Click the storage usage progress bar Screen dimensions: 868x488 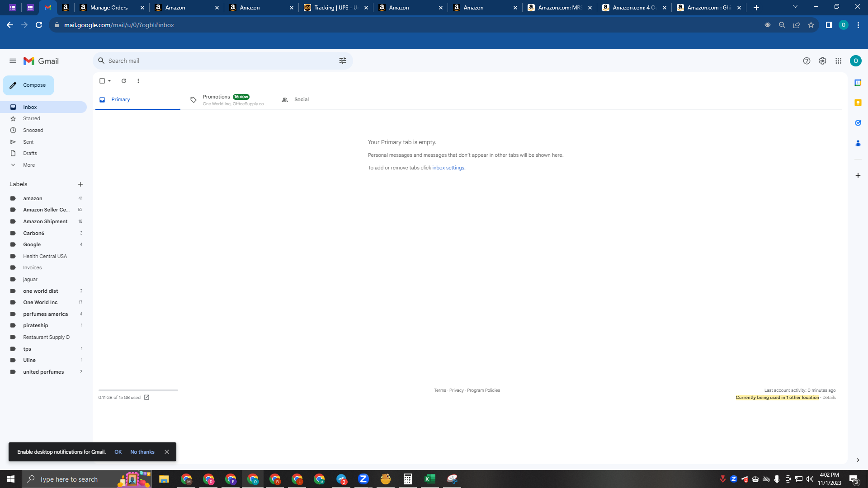pos(138,390)
